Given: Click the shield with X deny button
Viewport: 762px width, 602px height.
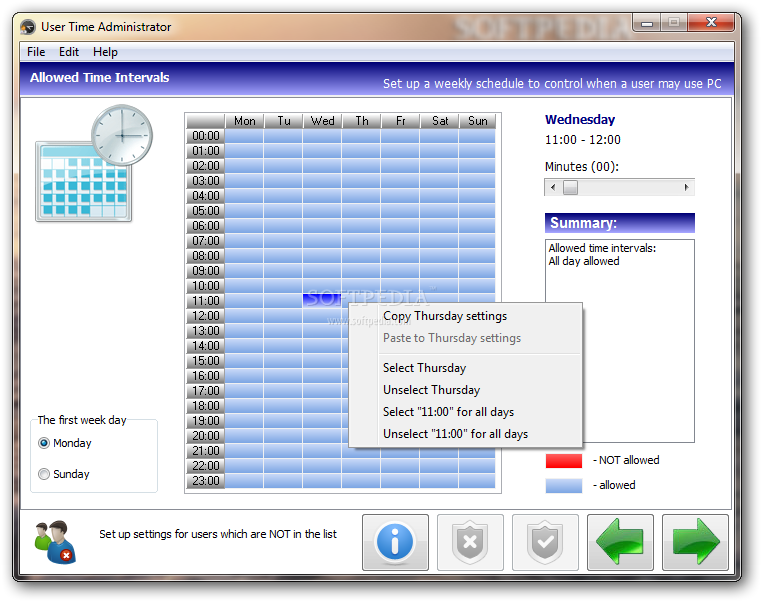Looking at the screenshot, I should 470,542.
